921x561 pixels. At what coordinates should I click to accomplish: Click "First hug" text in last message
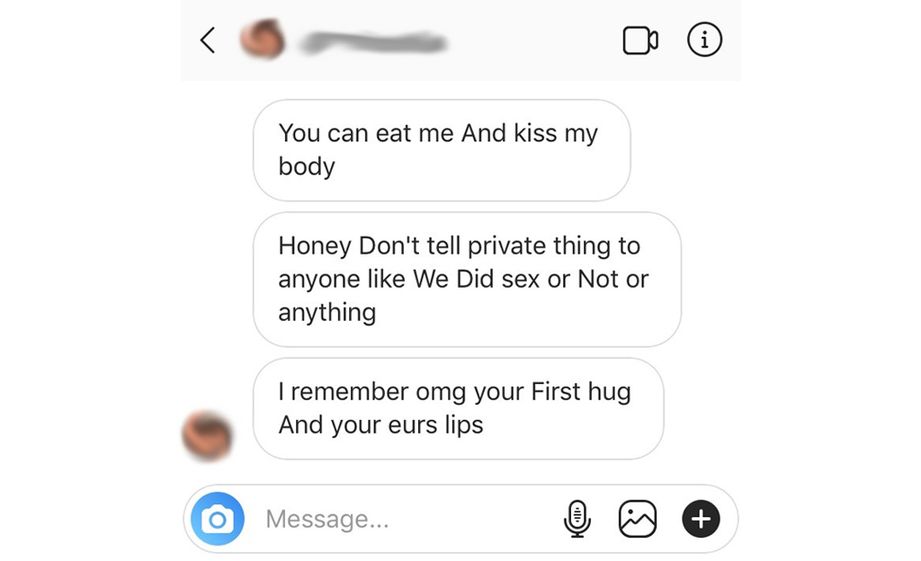click(x=581, y=392)
